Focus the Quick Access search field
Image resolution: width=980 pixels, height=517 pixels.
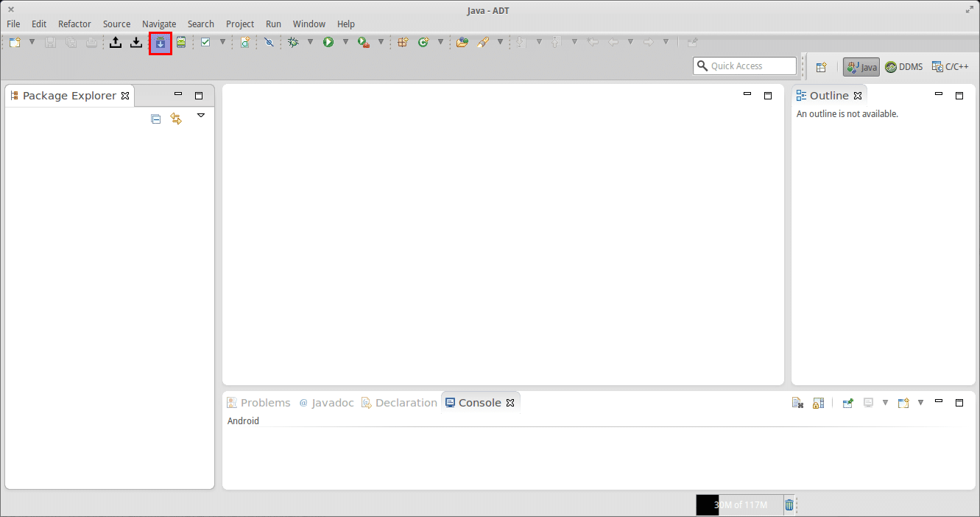click(745, 66)
